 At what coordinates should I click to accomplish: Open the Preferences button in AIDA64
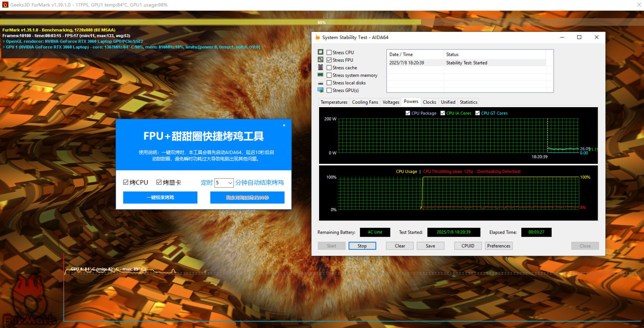499,246
